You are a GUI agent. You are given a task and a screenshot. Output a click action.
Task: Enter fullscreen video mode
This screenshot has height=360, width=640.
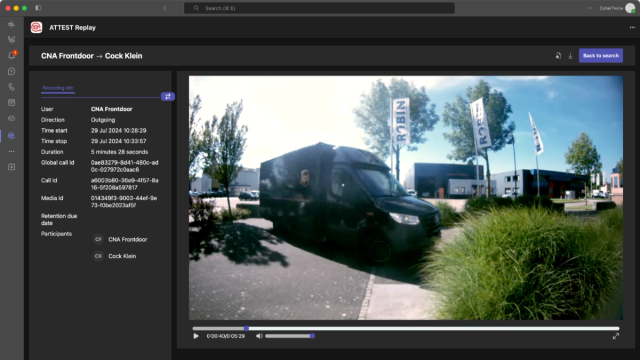[x=616, y=336]
